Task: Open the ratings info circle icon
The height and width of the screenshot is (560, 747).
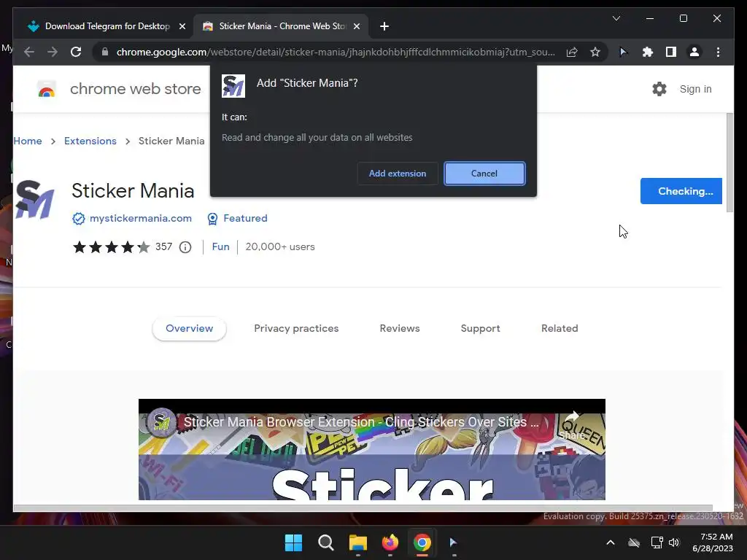Action: [x=185, y=247]
